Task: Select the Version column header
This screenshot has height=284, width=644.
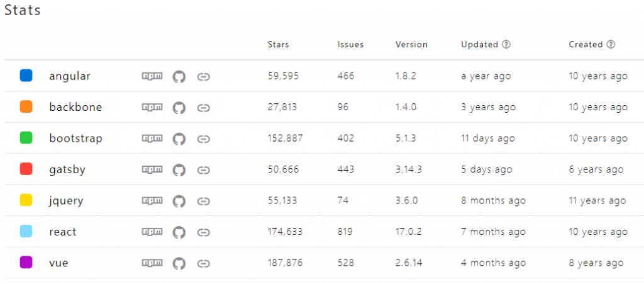Action: (411, 45)
